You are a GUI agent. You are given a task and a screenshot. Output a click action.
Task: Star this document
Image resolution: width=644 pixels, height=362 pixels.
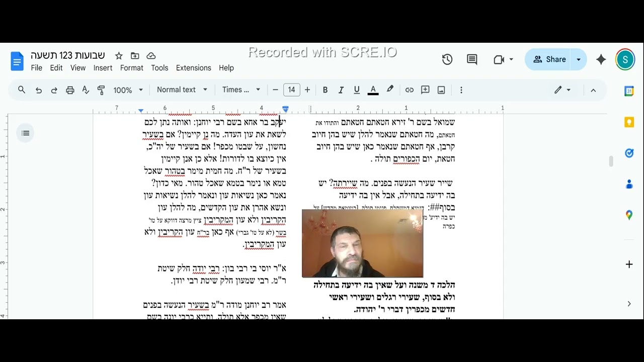pyautogui.click(x=119, y=56)
